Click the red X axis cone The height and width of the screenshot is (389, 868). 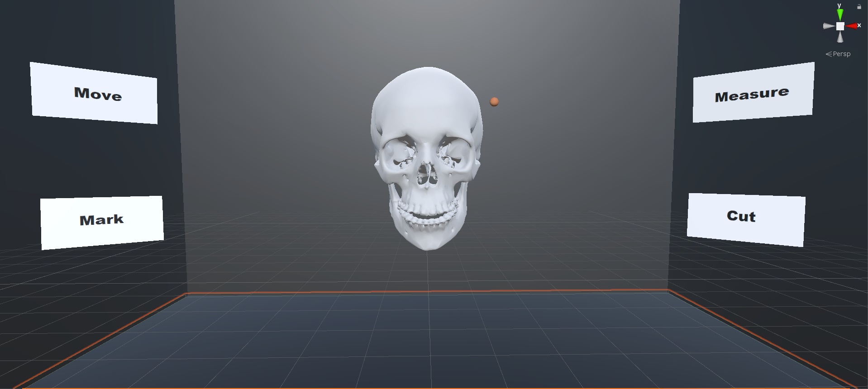pyautogui.click(x=852, y=26)
